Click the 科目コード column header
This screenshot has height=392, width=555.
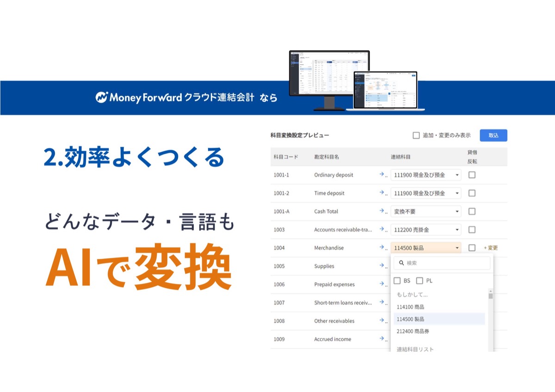click(x=286, y=157)
